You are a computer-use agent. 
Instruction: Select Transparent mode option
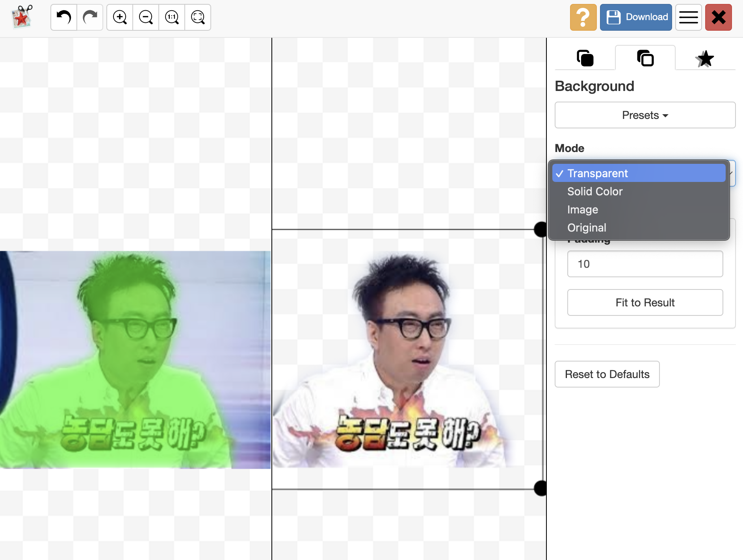click(639, 173)
